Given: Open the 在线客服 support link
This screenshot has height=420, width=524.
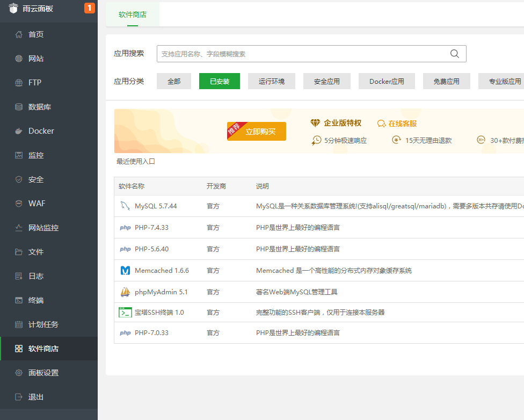Looking at the screenshot, I should coord(397,124).
